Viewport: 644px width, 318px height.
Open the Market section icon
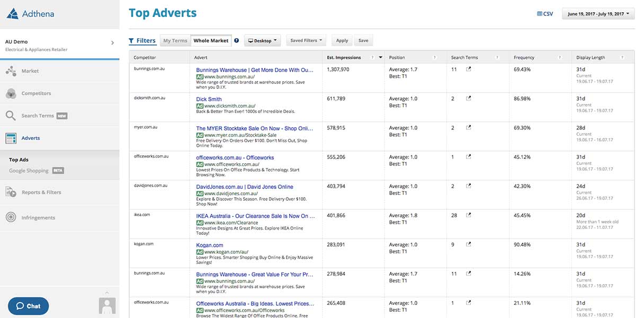pyautogui.click(x=11, y=70)
